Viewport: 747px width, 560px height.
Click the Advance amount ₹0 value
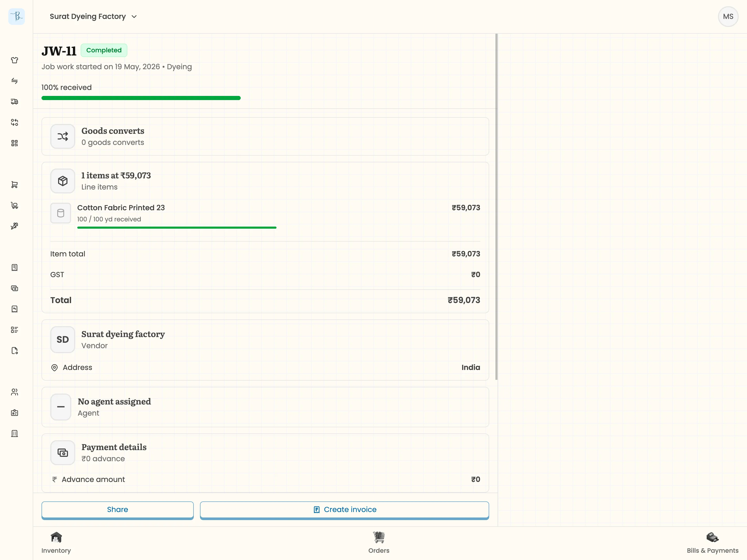pyautogui.click(x=475, y=479)
